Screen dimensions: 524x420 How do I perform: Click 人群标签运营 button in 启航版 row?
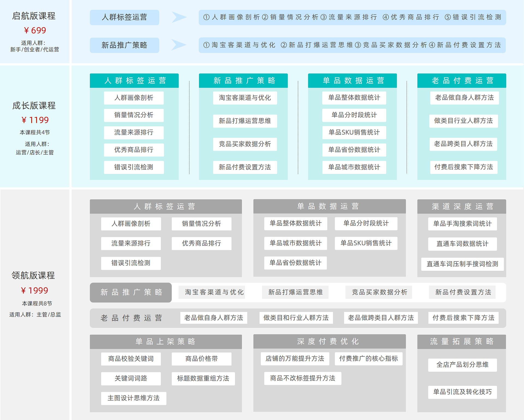click(x=124, y=17)
